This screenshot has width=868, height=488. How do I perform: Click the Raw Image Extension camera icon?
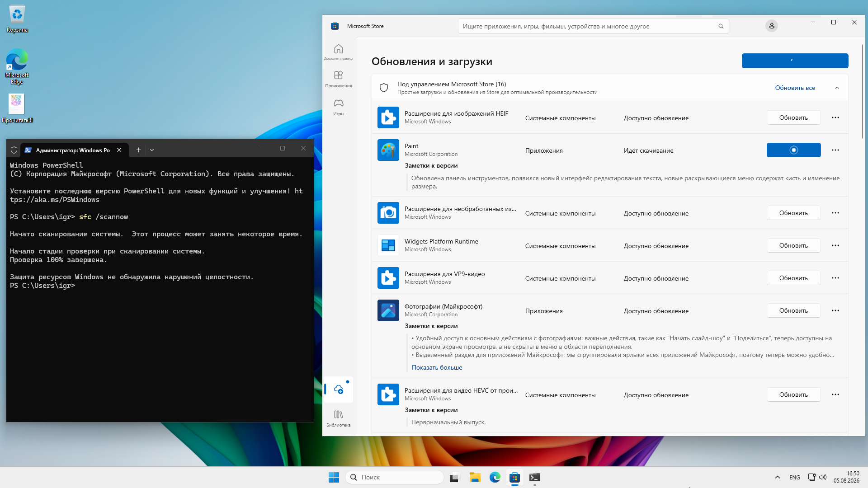(x=388, y=213)
